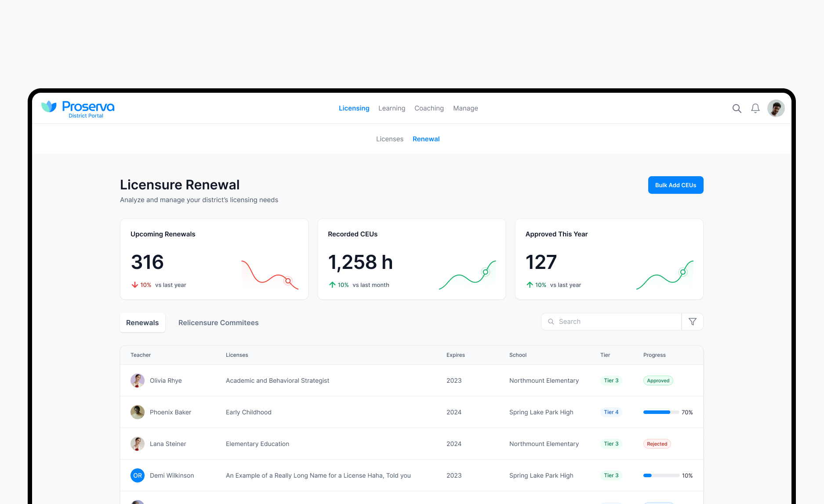Open notifications bell

755,109
